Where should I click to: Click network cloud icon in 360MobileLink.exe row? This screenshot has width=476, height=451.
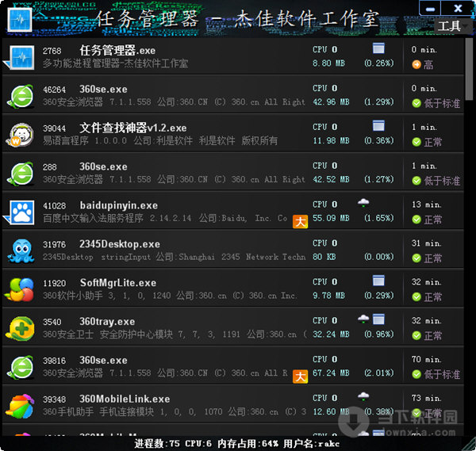tap(363, 396)
